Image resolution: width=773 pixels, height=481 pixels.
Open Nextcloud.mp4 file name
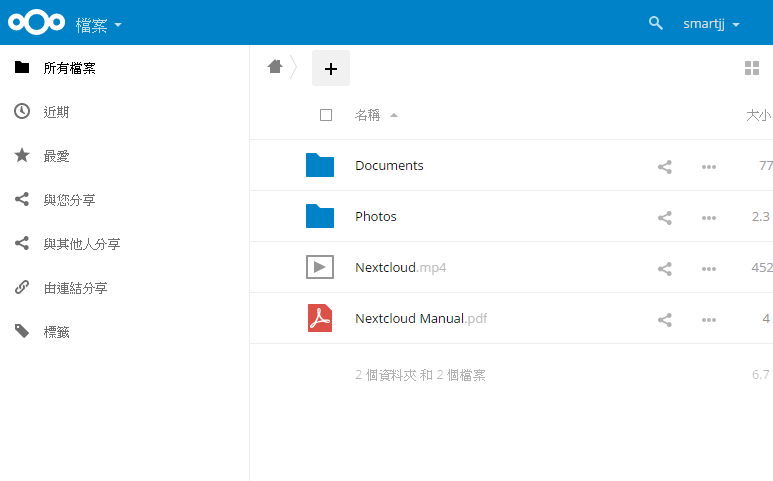pos(400,268)
